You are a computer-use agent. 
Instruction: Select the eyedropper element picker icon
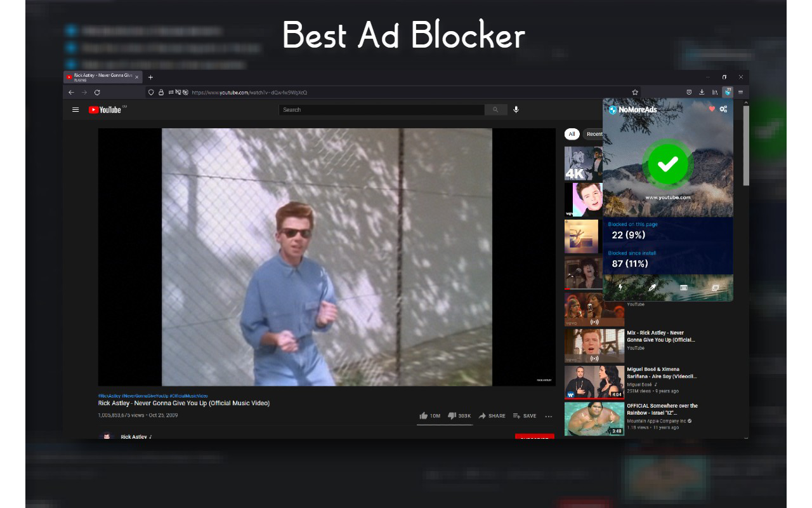click(652, 288)
